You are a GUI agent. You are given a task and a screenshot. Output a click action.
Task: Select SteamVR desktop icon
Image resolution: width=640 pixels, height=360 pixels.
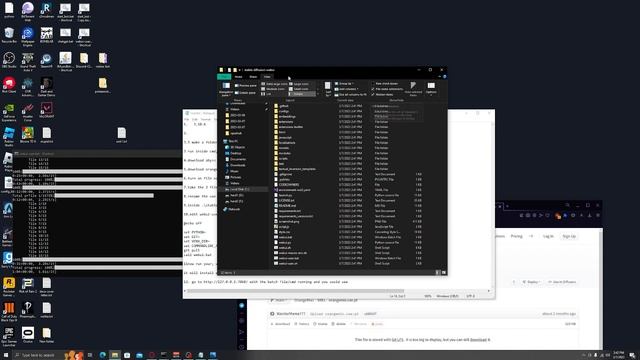47,60
